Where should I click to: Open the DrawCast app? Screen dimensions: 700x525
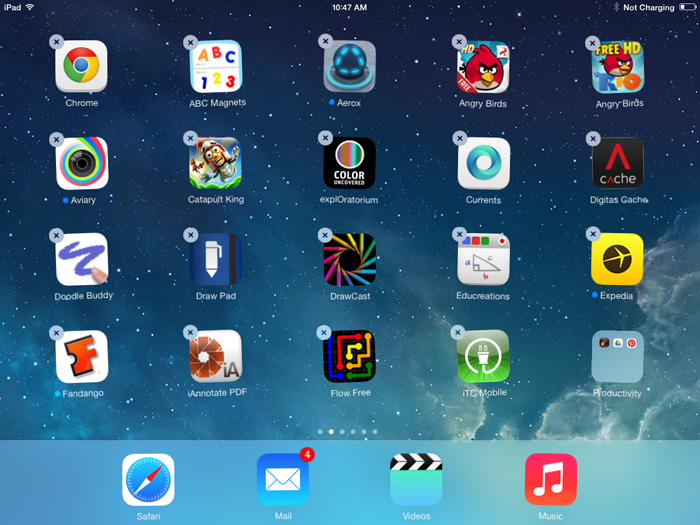[x=350, y=259]
